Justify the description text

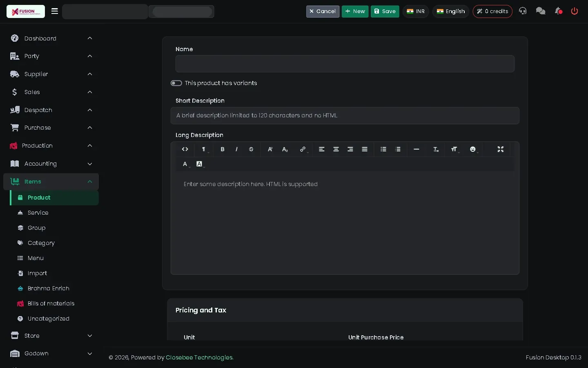pos(365,149)
